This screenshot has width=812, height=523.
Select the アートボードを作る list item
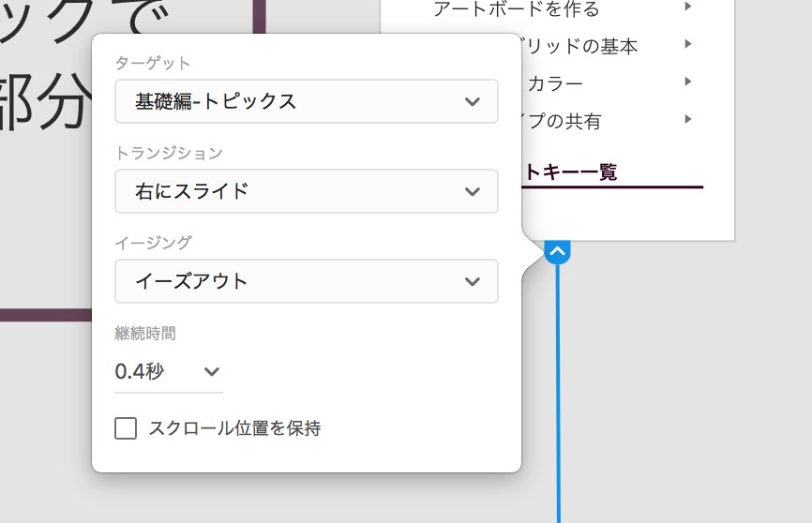click(x=517, y=8)
